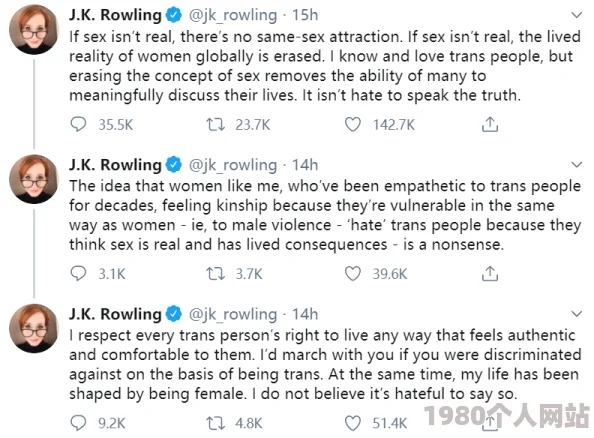Open the more-options chevron on the third tweet
Screen dimensions: 594x438
(x=576, y=314)
